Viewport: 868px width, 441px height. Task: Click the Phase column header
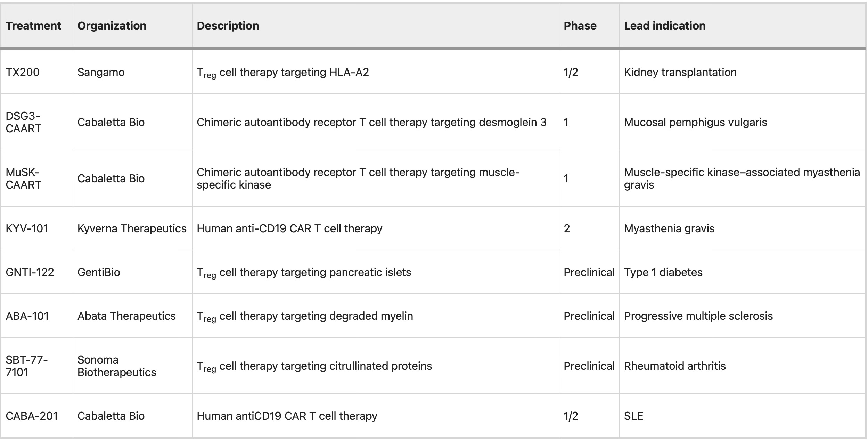pyautogui.click(x=580, y=26)
